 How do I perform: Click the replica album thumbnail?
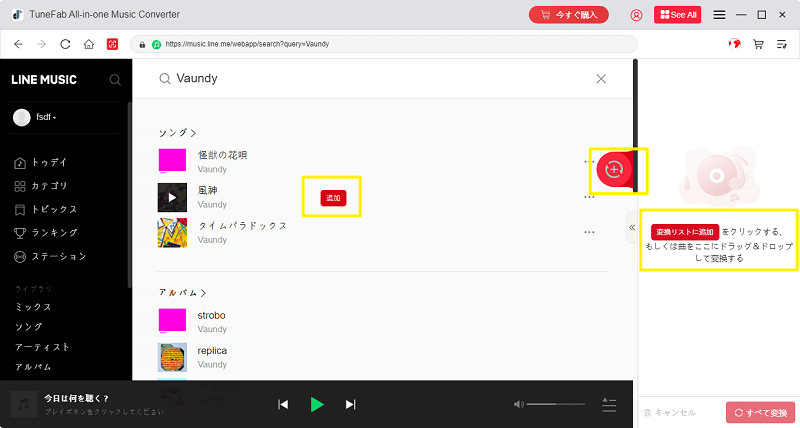point(172,358)
